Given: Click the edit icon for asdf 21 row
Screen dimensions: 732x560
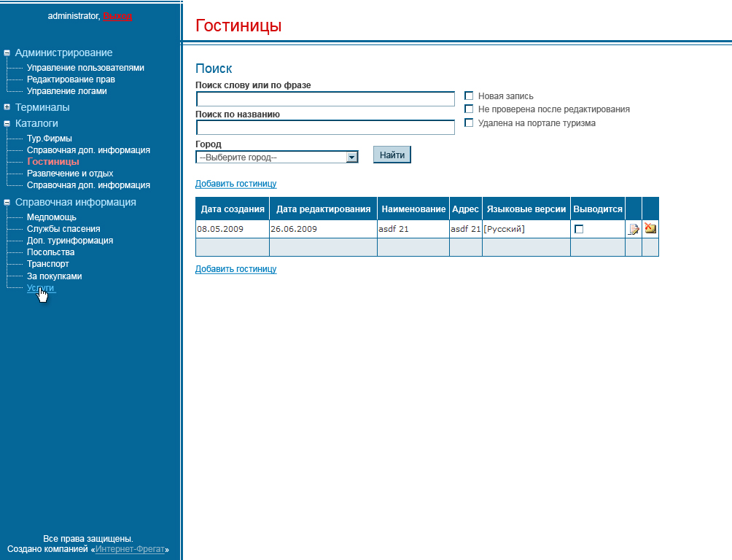Looking at the screenshot, I should 634,229.
